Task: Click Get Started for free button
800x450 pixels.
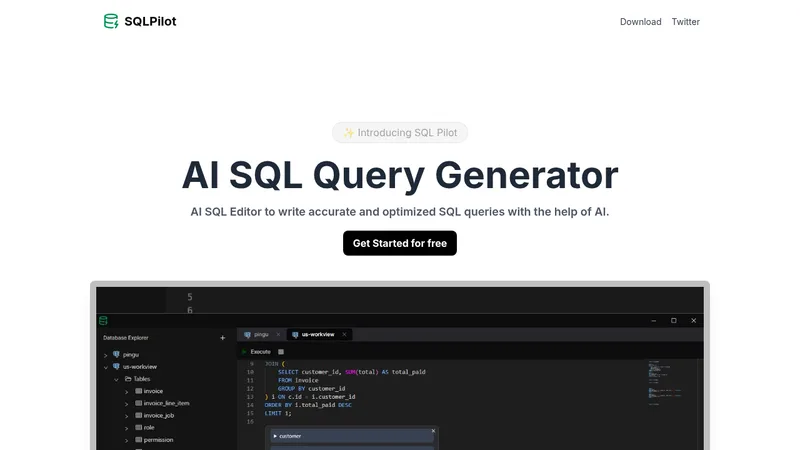Action: (400, 243)
